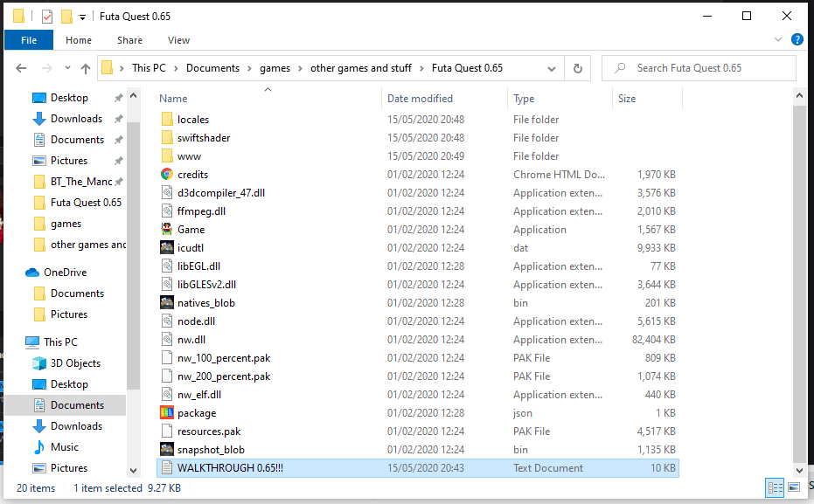Click New folder icon in title bar
The image size is (814, 504).
(x=66, y=17)
